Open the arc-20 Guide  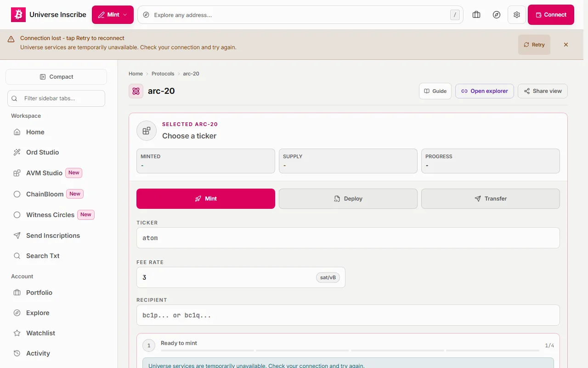coord(435,91)
